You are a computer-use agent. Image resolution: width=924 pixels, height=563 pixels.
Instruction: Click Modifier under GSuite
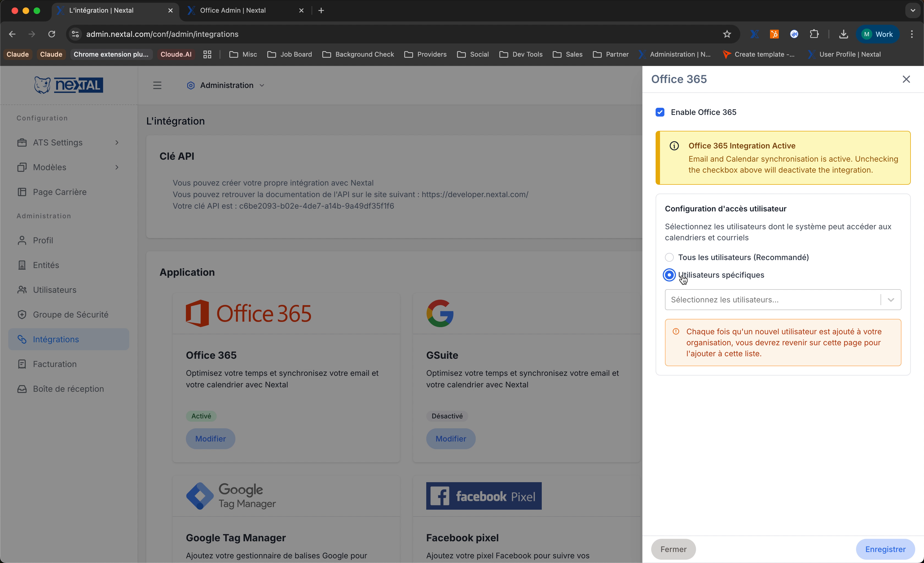[x=450, y=438]
